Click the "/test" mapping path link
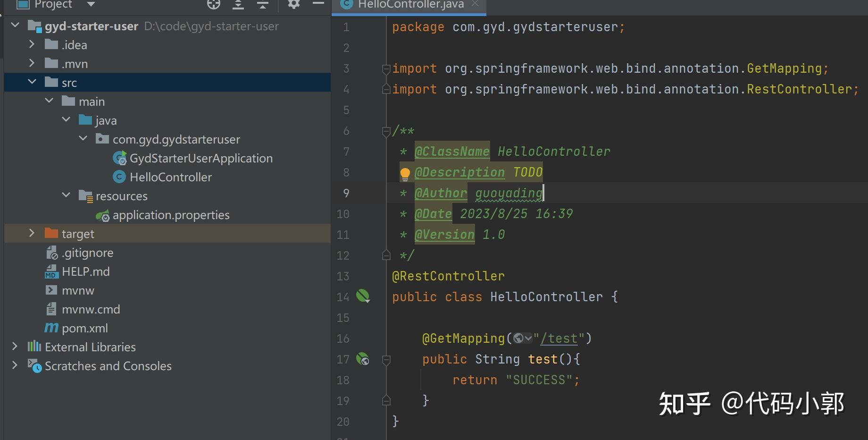Viewport: 868px width, 440px height. coord(559,338)
